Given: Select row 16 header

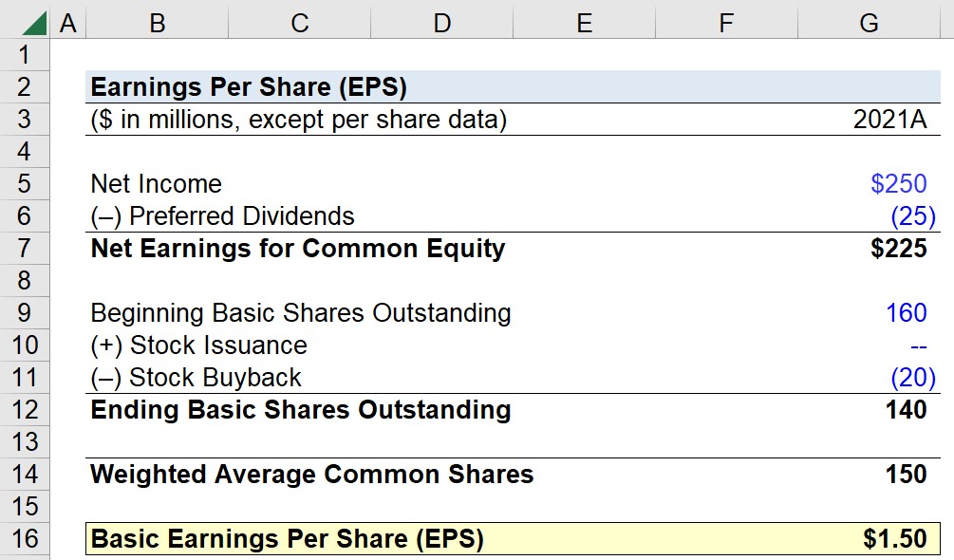Looking at the screenshot, I should click(25, 539).
